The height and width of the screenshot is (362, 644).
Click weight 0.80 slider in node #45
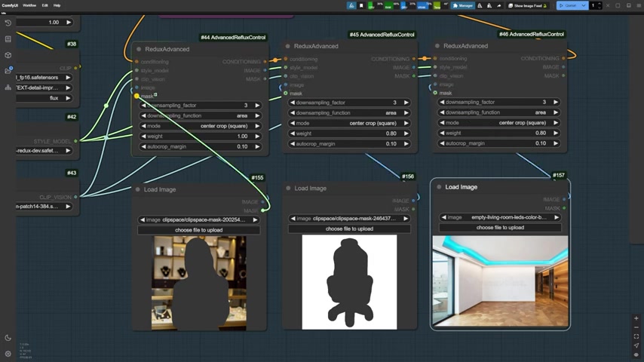[x=349, y=133]
